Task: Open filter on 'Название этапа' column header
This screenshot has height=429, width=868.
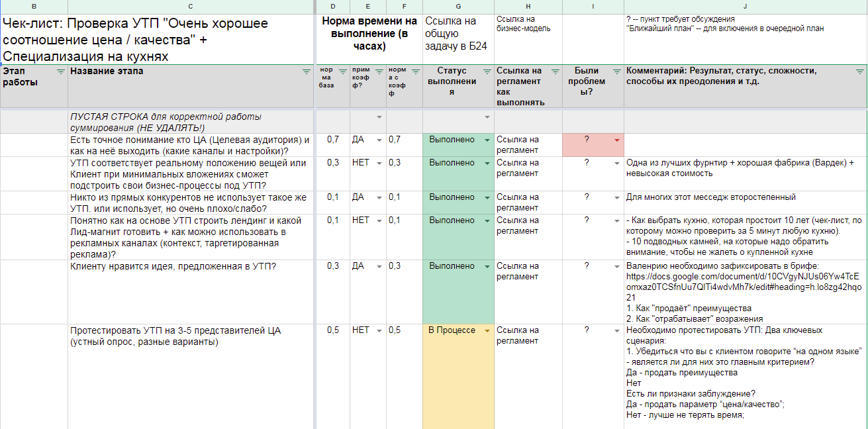Action: click(x=307, y=71)
